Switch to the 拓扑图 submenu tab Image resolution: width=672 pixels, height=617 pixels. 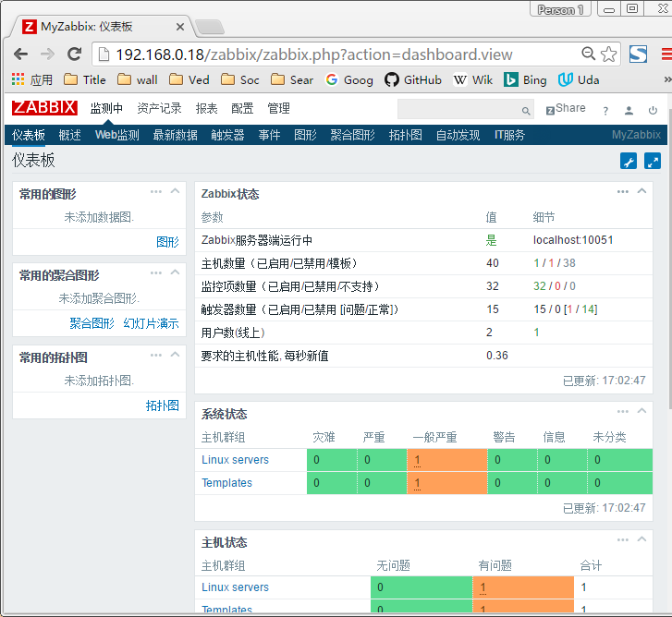point(406,135)
